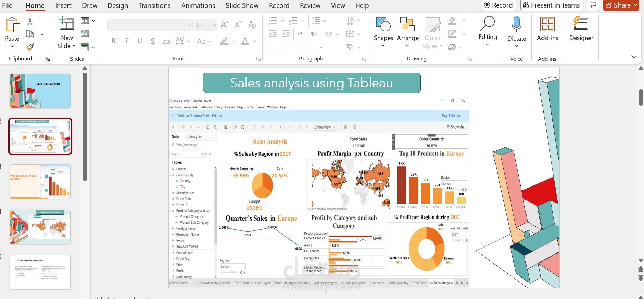Open the Comments pane icon
The height and width of the screenshot is (299, 644).
coord(593,5)
